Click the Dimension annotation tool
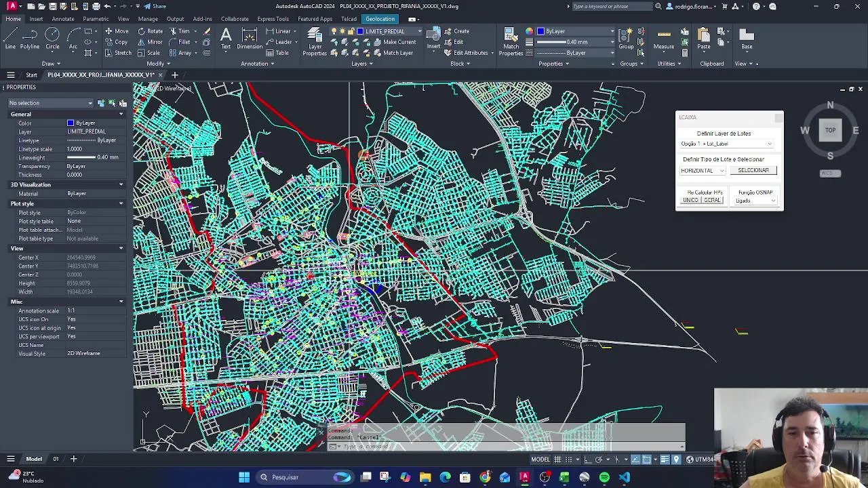The height and width of the screenshot is (488, 868). [x=249, y=39]
